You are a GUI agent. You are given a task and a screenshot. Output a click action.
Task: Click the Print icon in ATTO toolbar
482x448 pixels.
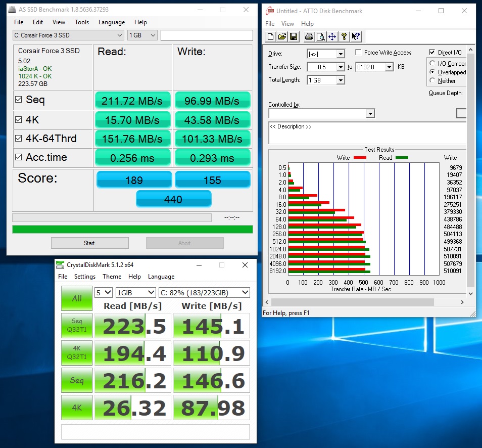click(x=309, y=36)
